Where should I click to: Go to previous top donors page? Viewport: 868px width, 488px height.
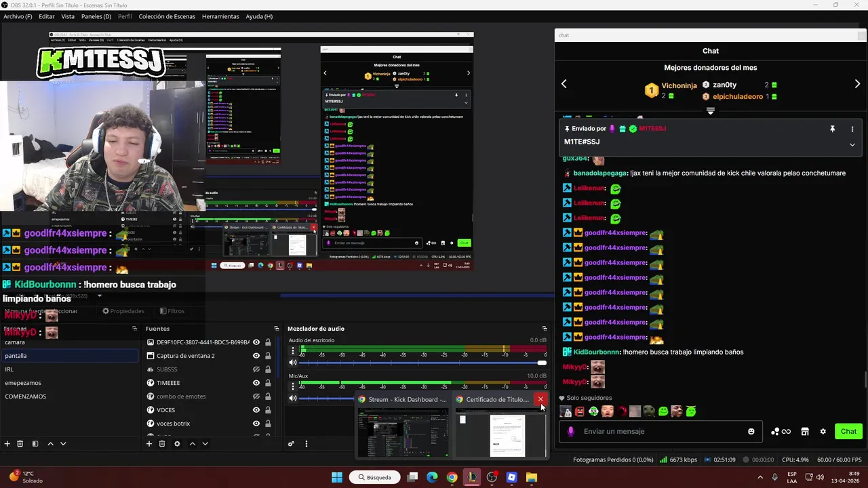click(x=564, y=84)
